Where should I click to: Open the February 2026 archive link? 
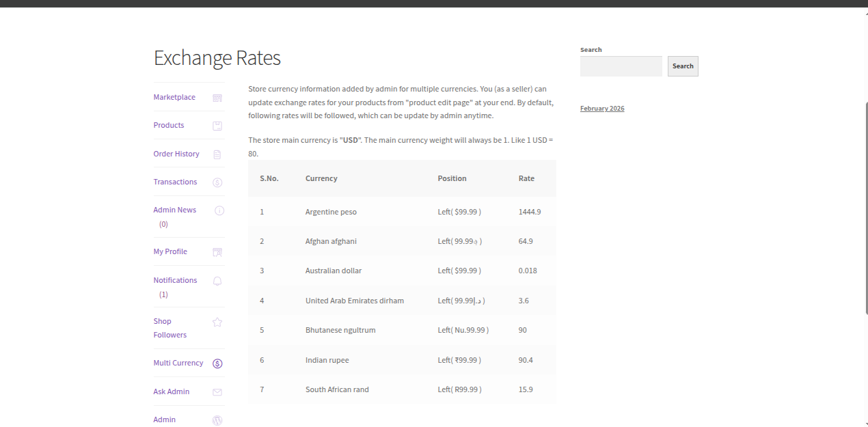pos(601,108)
